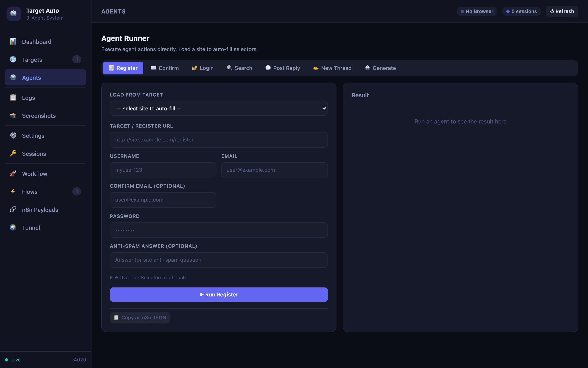Go to Screenshots in the sidebar
Screen dimensions: 588x368
point(46,116)
